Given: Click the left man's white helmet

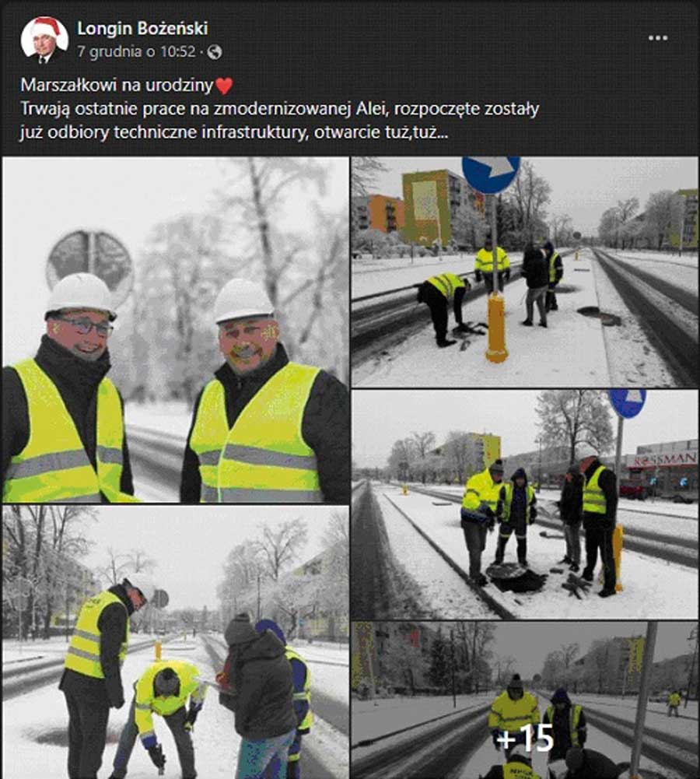Looking at the screenshot, I should [82, 295].
